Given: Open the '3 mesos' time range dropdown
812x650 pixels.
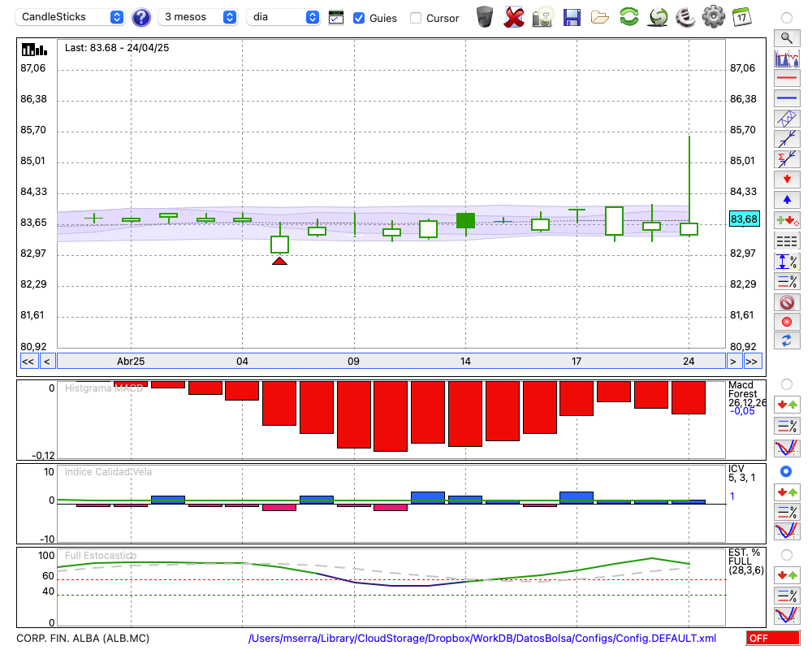Looking at the screenshot, I should tap(197, 17).
